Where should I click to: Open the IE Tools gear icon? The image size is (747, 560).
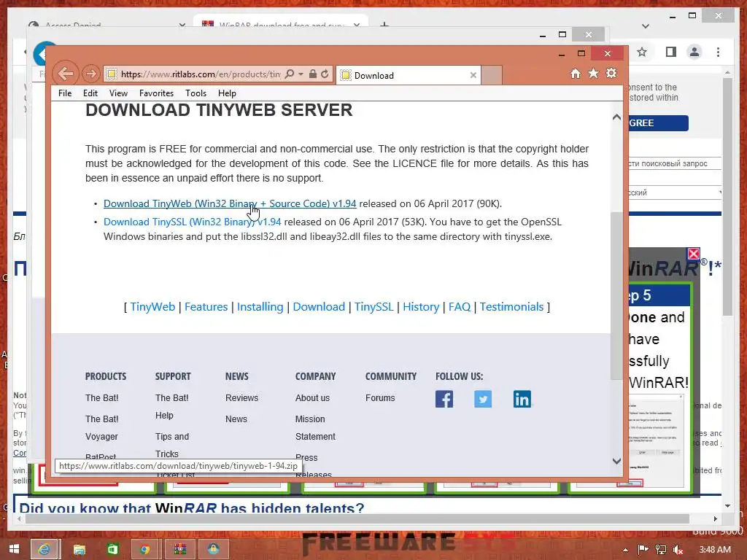click(x=611, y=73)
